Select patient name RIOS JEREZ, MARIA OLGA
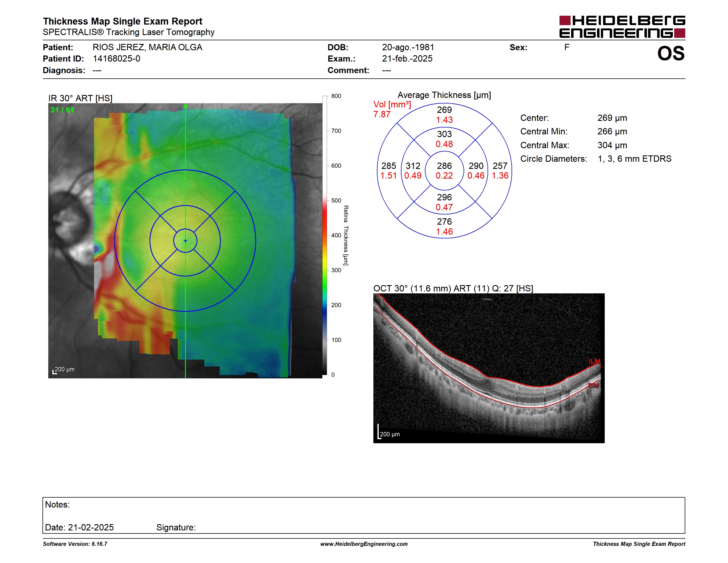Image resolution: width=728 pixels, height=563 pixels. point(147,47)
